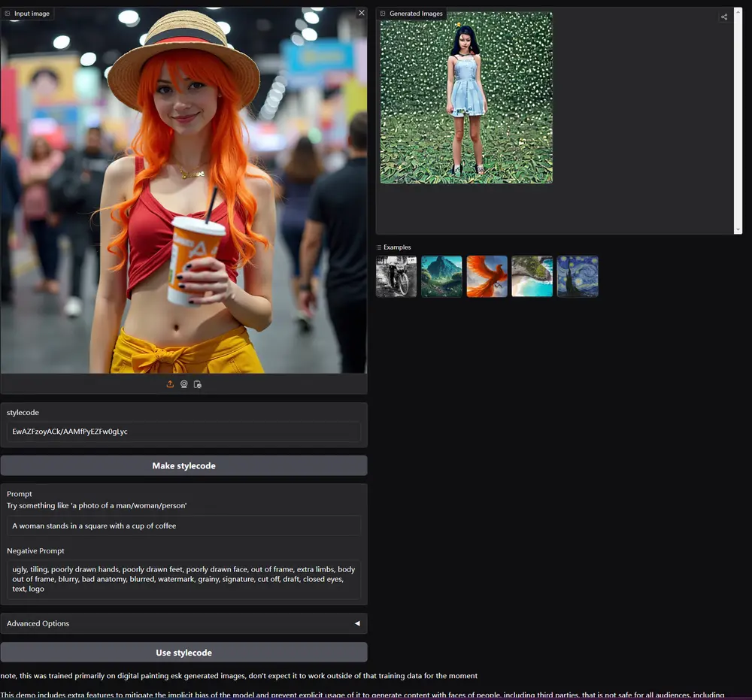Click into the Negative Prompt text area

pyautogui.click(x=183, y=579)
